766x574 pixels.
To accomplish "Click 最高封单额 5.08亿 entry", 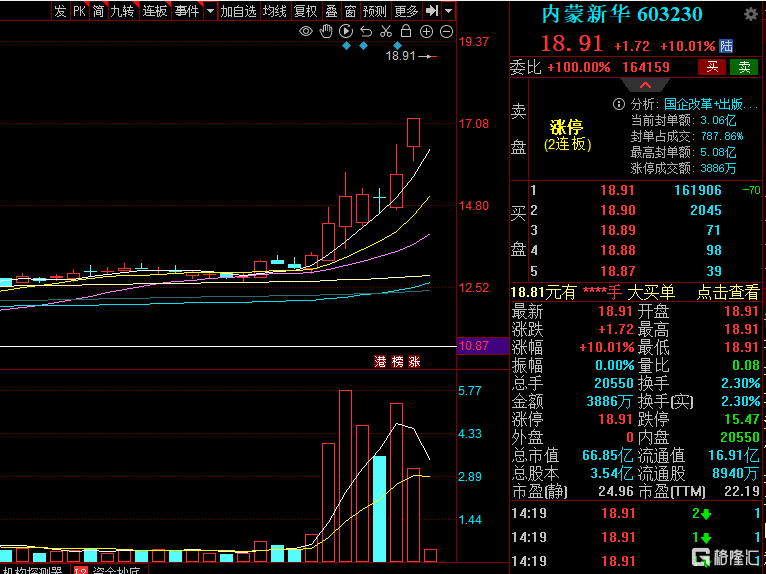I will point(683,152).
